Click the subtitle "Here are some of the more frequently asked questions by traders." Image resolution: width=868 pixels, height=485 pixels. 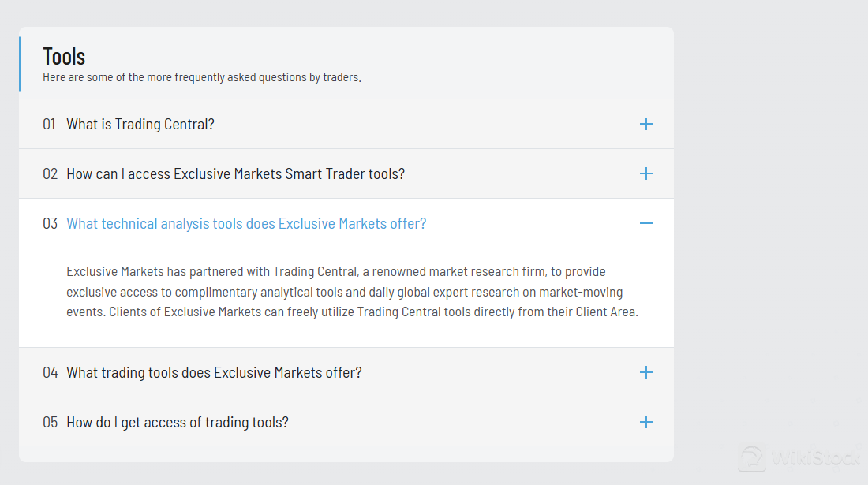(202, 77)
